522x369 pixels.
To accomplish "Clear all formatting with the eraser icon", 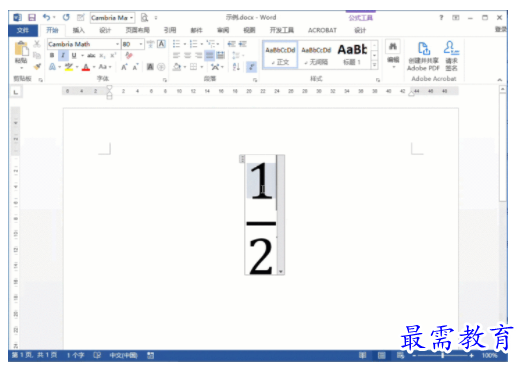I will coord(129,55).
